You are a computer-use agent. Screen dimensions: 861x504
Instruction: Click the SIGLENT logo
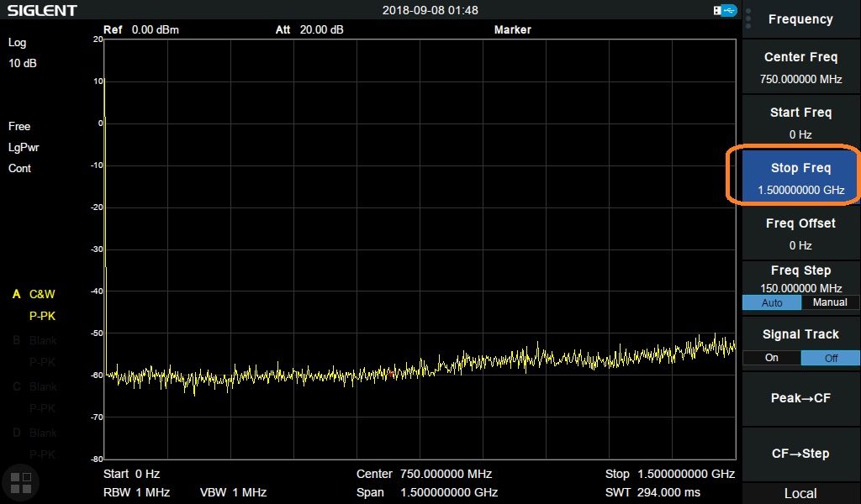click(x=42, y=11)
